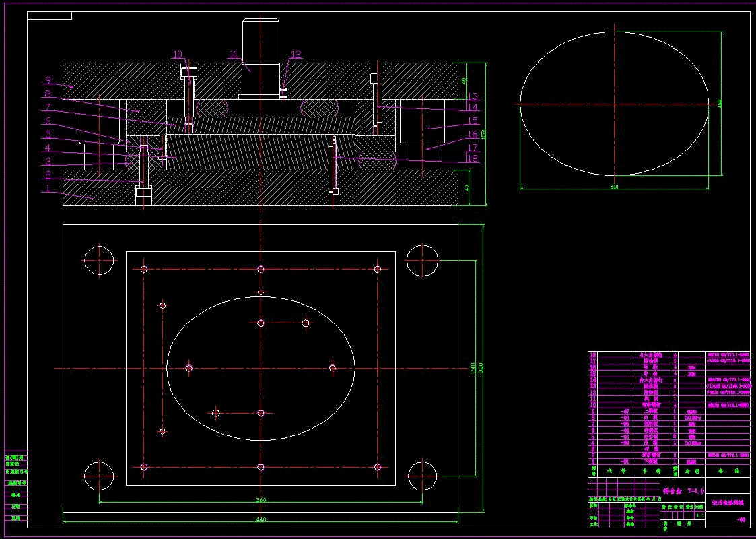Select callout number 11 above the die shank
Image resolution: width=756 pixels, height=539 pixels.
point(234,54)
